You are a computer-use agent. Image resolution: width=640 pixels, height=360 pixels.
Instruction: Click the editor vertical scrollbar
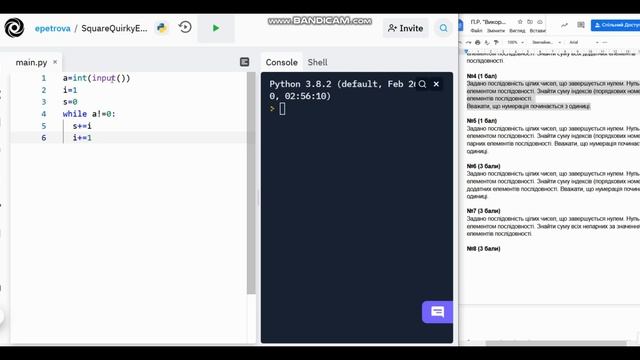click(x=251, y=183)
